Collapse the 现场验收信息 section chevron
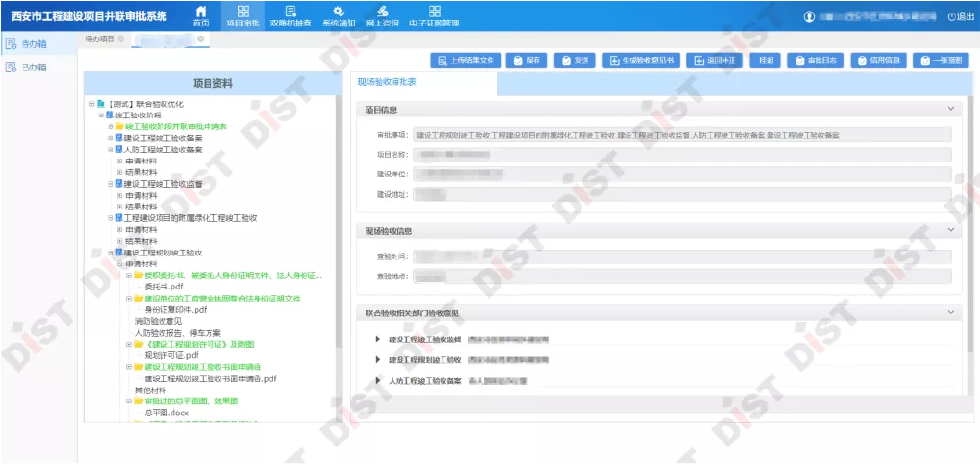Screen dimensions: 980x464 click(949, 231)
